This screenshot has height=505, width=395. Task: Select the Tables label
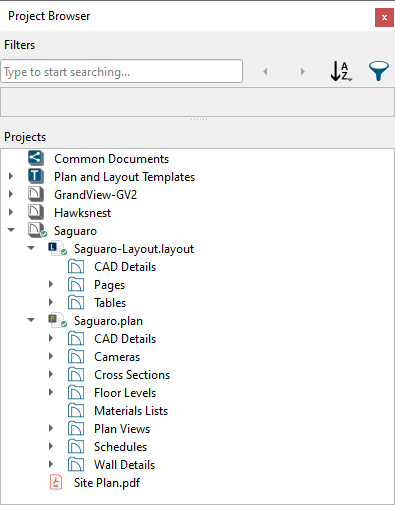(x=110, y=303)
